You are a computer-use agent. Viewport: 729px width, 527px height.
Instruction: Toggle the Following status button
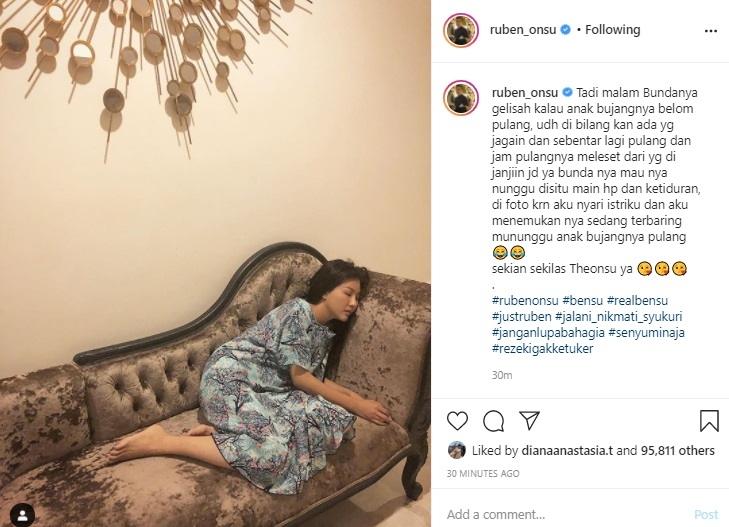[612, 30]
